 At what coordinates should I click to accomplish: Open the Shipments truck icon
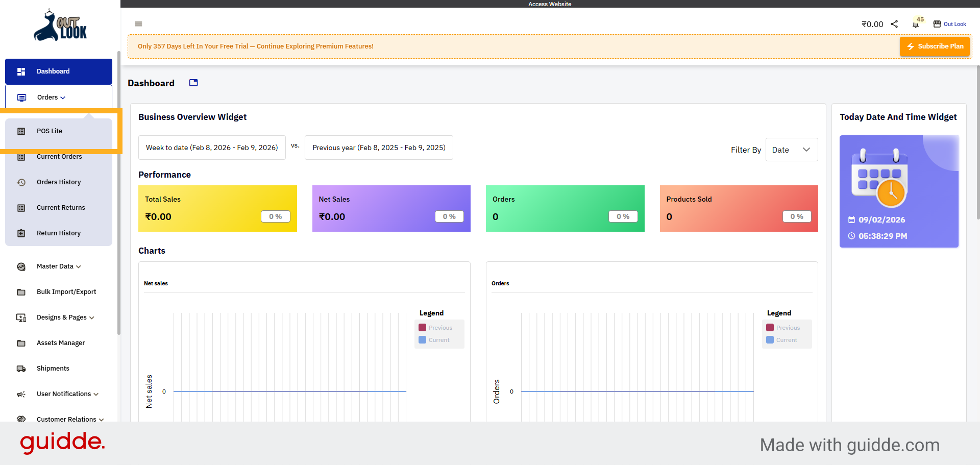[21, 368]
